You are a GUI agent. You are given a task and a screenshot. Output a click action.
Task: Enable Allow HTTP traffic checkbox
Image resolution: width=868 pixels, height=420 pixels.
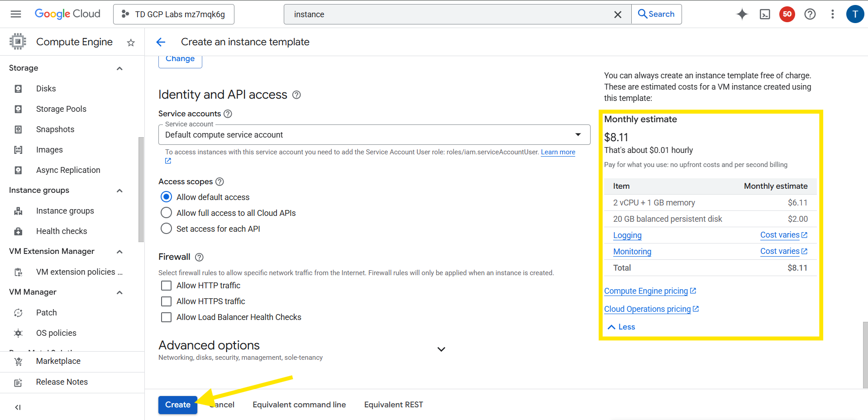point(167,286)
